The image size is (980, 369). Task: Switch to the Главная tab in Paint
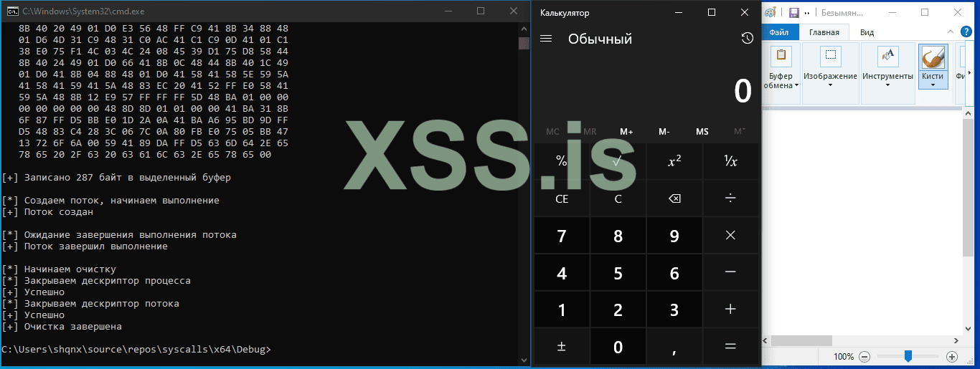[x=824, y=32]
